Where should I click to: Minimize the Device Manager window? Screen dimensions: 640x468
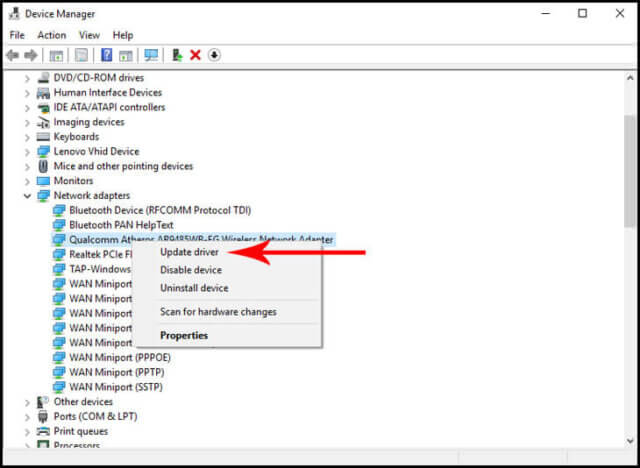tap(546, 13)
